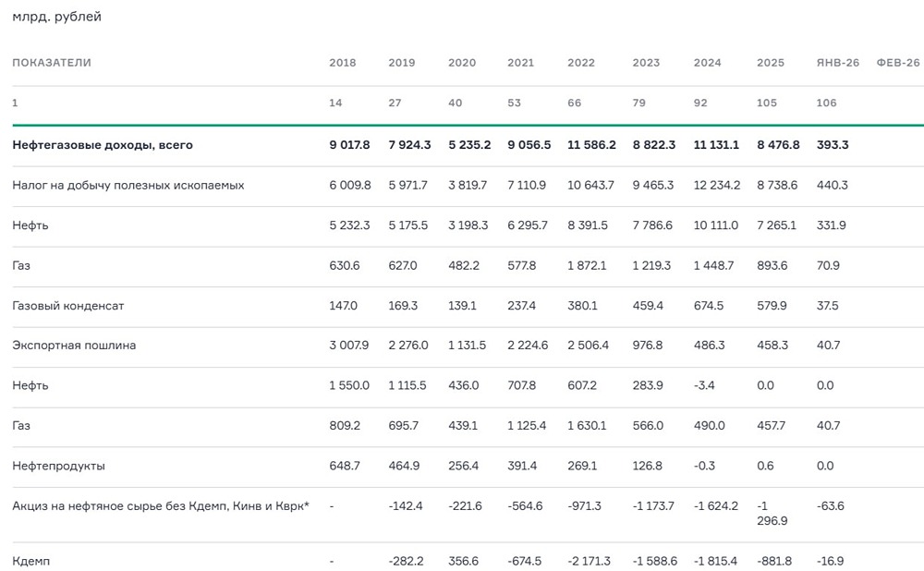Select the ФЕВ-26 column header
This screenshot has width=924, height=571.
click(x=897, y=63)
